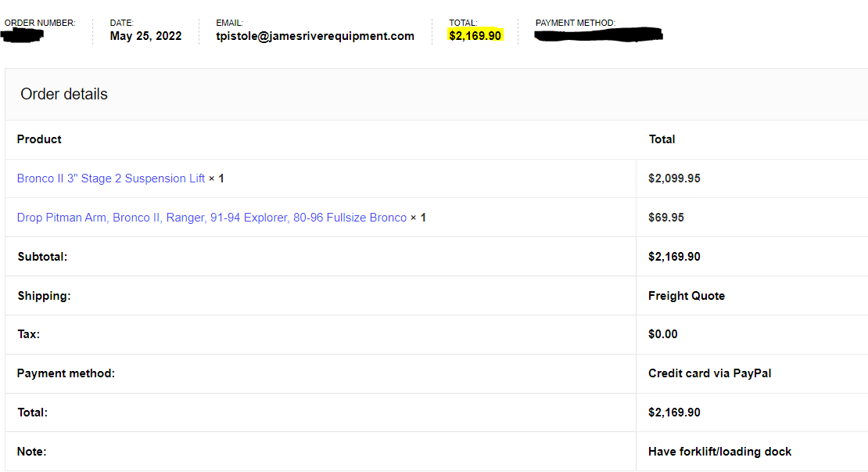Click the $2,099.95 price

click(674, 178)
